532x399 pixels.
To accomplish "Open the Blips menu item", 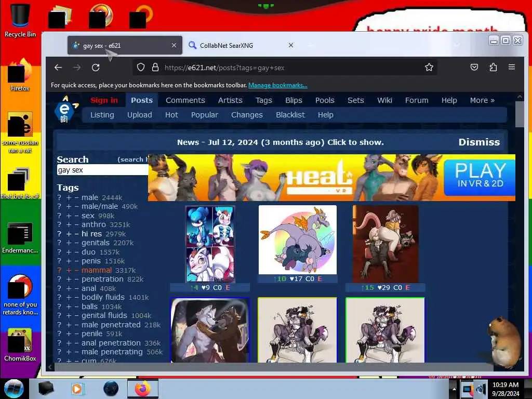I will [294, 100].
